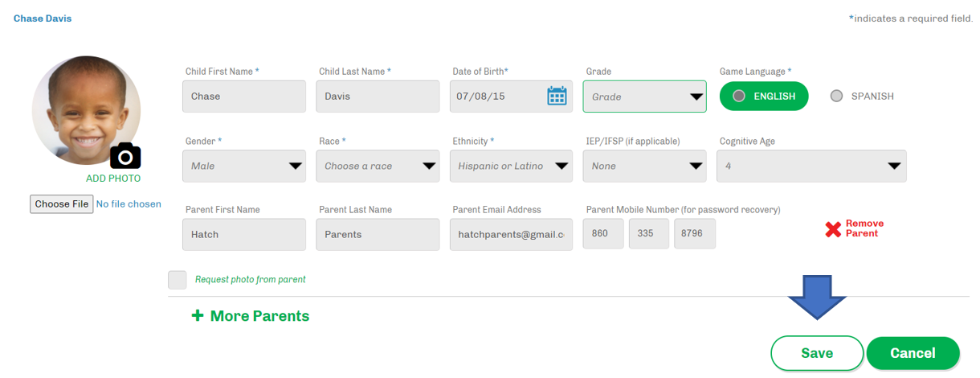980x378 pixels.
Task: Click the red X Remove Parent icon
Action: coord(833,229)
